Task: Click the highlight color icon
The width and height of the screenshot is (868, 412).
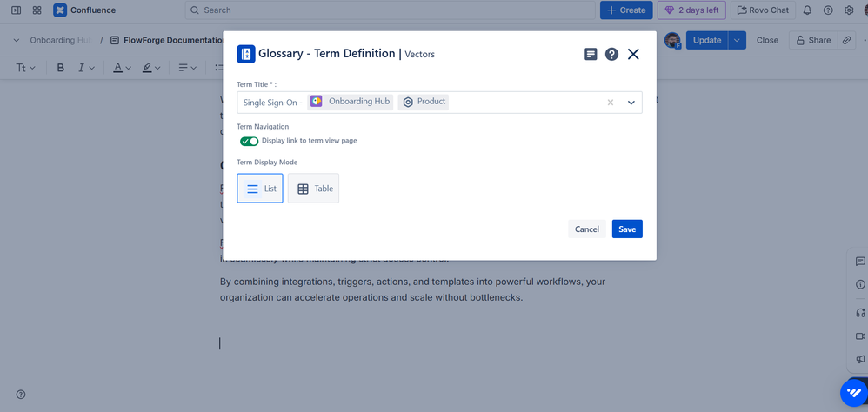Action: (147, 68)
